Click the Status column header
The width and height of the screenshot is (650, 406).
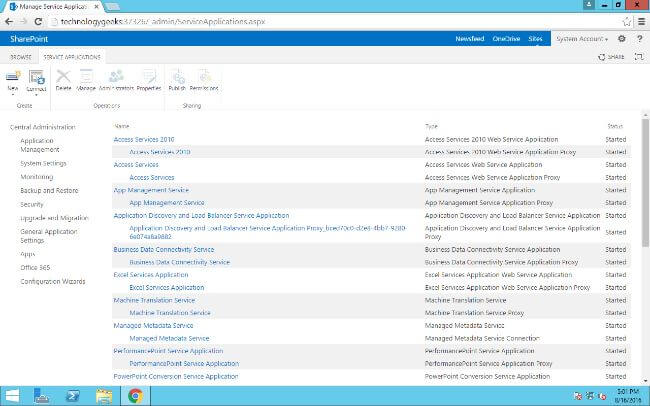pyautogui.click(x=615, y=126)
